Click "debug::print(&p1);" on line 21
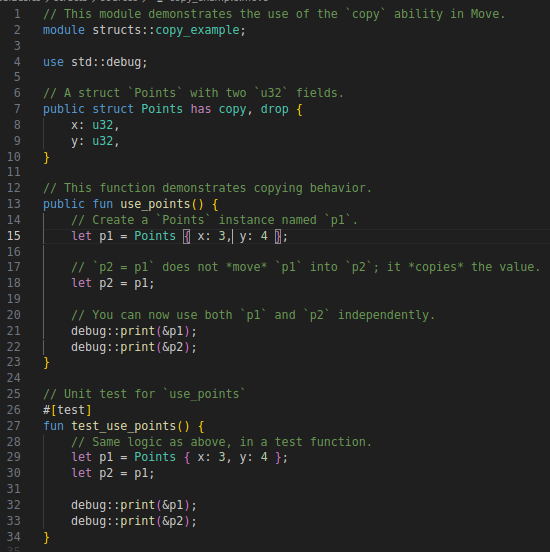Viewport: 550px width, 552px height. pos(134,331)
